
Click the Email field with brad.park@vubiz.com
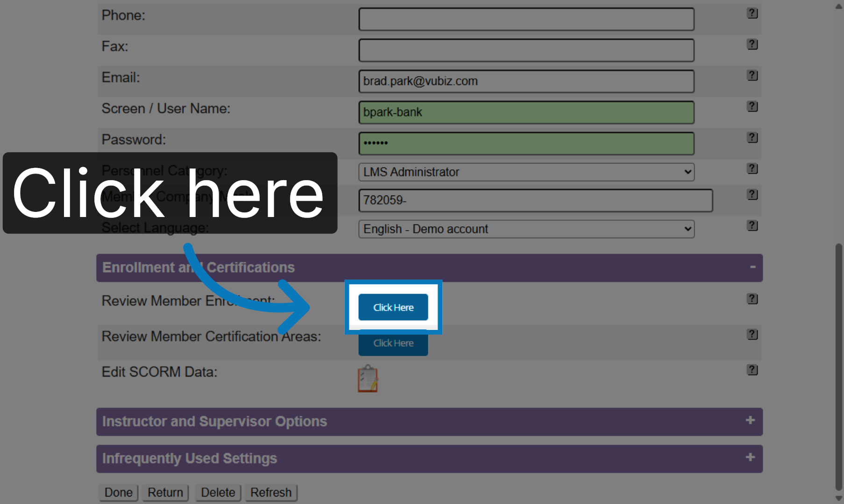526,81
